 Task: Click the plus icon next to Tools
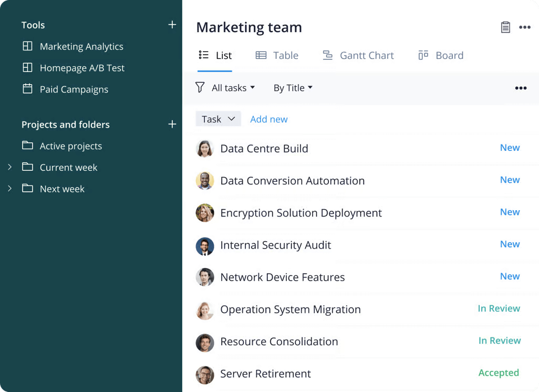172,25
